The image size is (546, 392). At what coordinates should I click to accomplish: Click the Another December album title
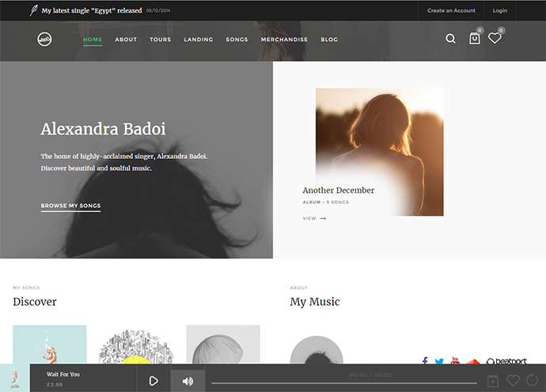click(339, 190)
